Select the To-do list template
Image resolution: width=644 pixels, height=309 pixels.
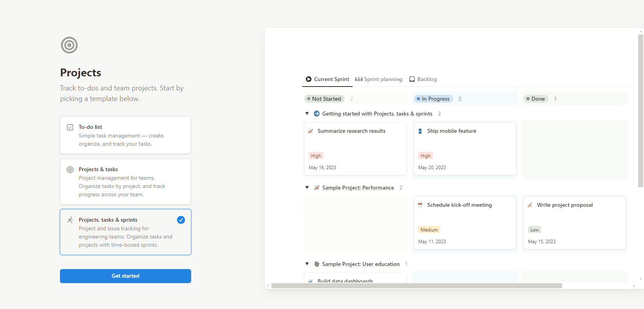[x=125, y=135]
